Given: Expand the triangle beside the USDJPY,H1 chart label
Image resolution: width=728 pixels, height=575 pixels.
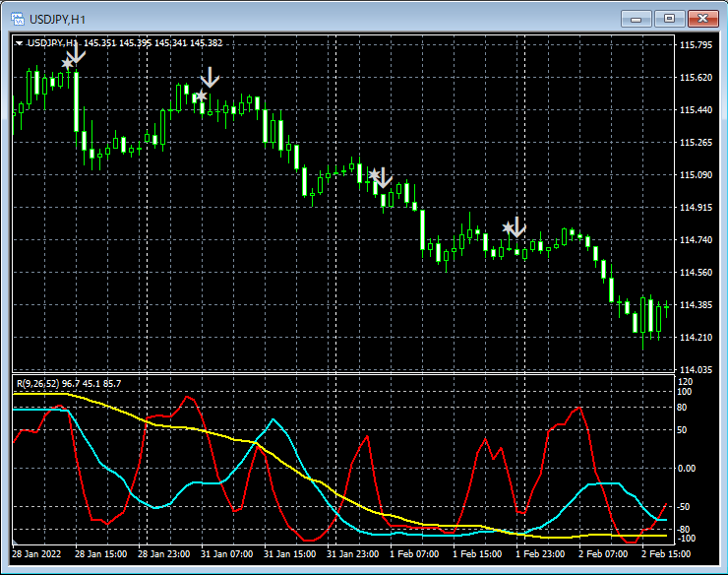Looking at the screenshot, I should [19, 43].
